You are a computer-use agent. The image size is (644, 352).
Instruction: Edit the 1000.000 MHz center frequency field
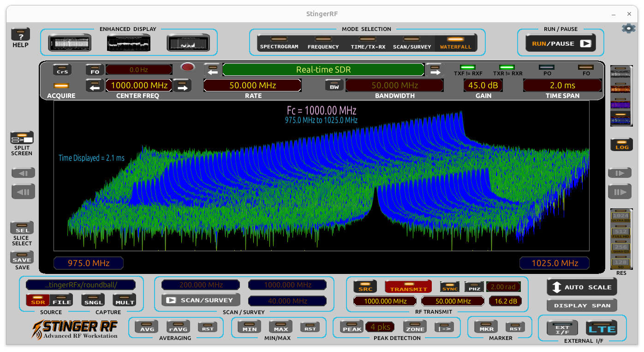[x=139, y=85]
